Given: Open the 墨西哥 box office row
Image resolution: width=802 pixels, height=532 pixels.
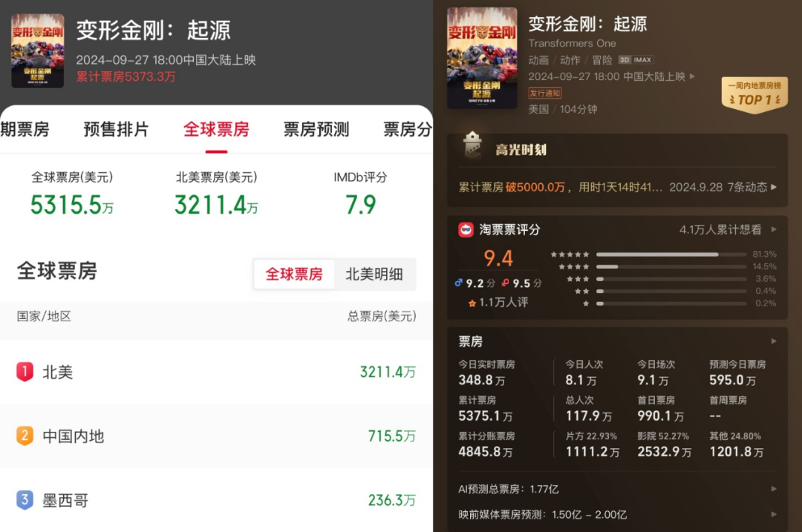Looking at the screenshot, I should point(216,500).
